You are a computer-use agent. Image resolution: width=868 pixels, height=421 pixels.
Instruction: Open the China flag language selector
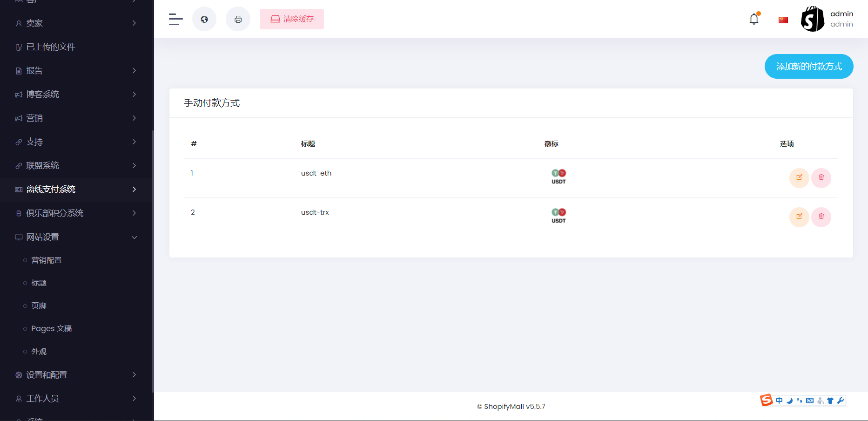[x=783, y=20]
